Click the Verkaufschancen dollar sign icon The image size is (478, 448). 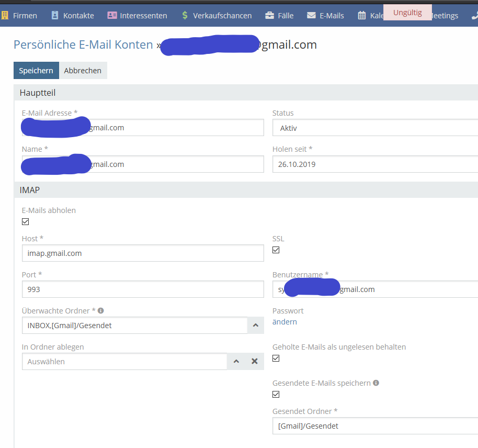tap(185, 16)
